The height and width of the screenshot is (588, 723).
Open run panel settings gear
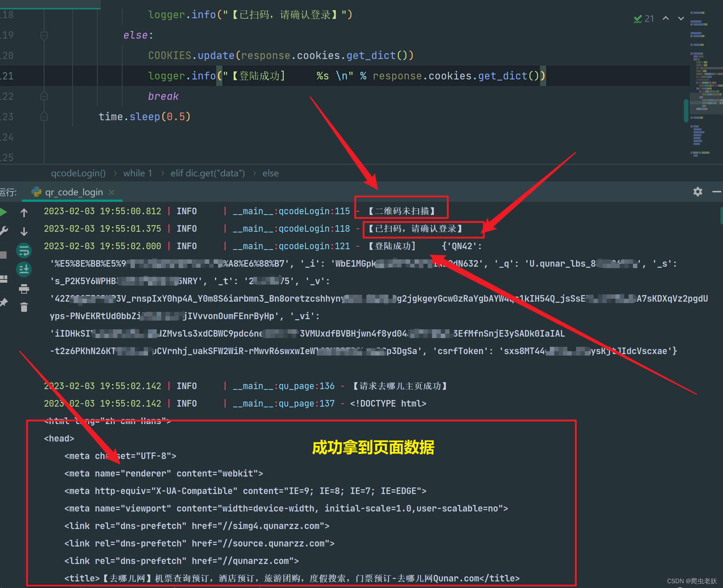[697, 192]
